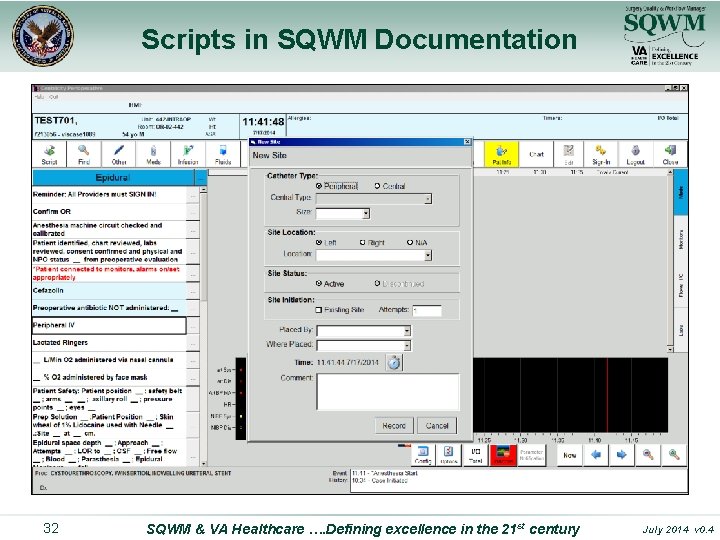Click the Logout icon
Screen dimensions: 720x540
pos(636,154)
